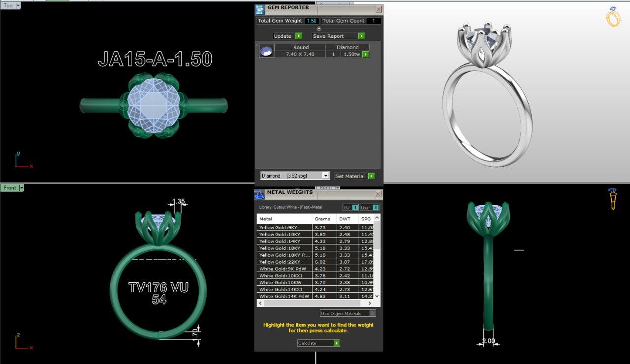Select the White Gold:10KW row
The image size is (630, 364).
coord(315,283)
